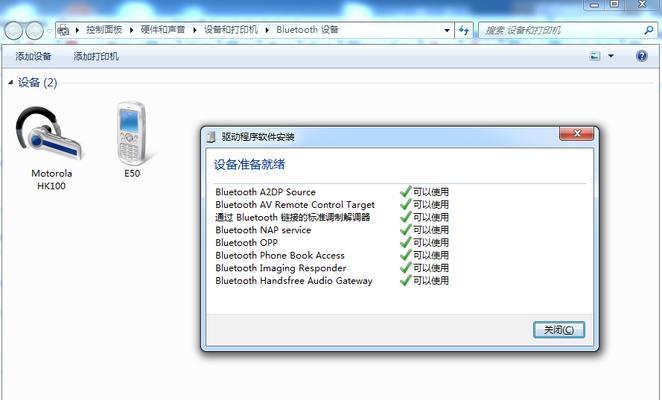This screenshot has height=400, width=662.
Task: Click 硬件和声音 in the breadcrumb
Action: [163, 30]
